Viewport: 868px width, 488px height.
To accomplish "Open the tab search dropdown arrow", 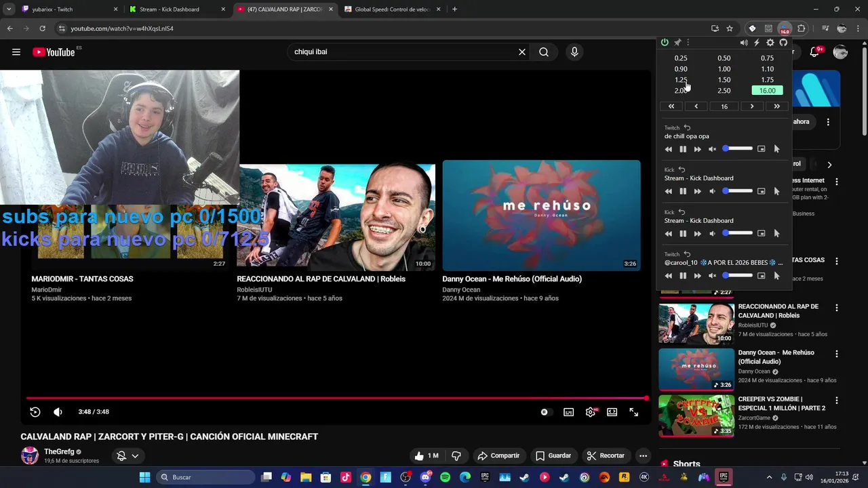I will coord(9,9).
